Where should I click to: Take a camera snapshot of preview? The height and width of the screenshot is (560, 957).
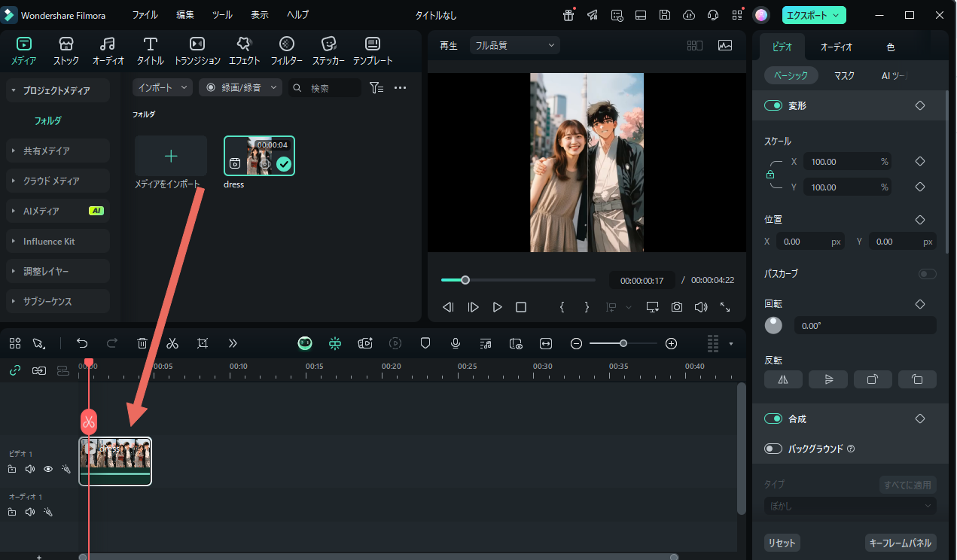tap(677, 307)
